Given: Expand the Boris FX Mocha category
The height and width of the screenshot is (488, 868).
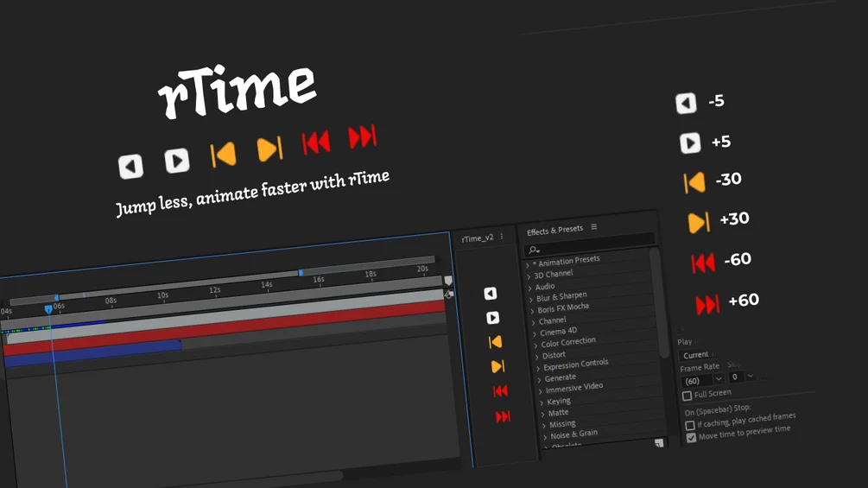Looking at the screenshot, I should (x=532, y=311).
